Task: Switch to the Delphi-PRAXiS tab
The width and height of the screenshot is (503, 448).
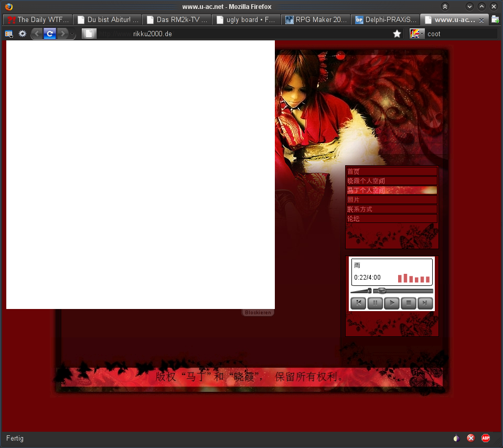Action: point(386,20)
